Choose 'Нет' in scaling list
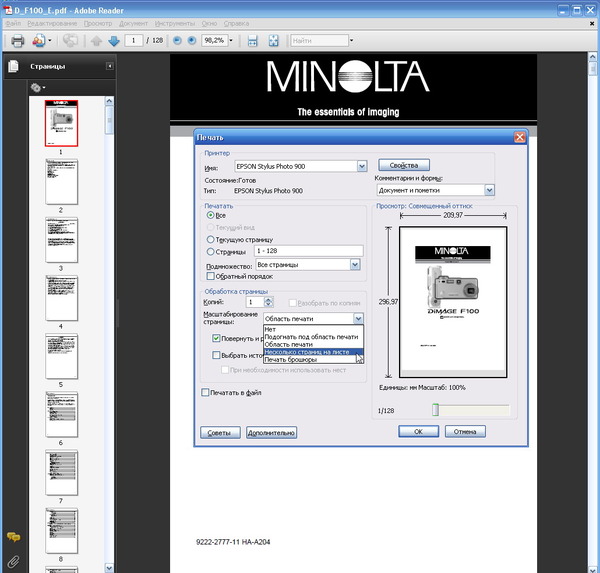Viewport: 600px width, 573px height. (x=313, y=329)
